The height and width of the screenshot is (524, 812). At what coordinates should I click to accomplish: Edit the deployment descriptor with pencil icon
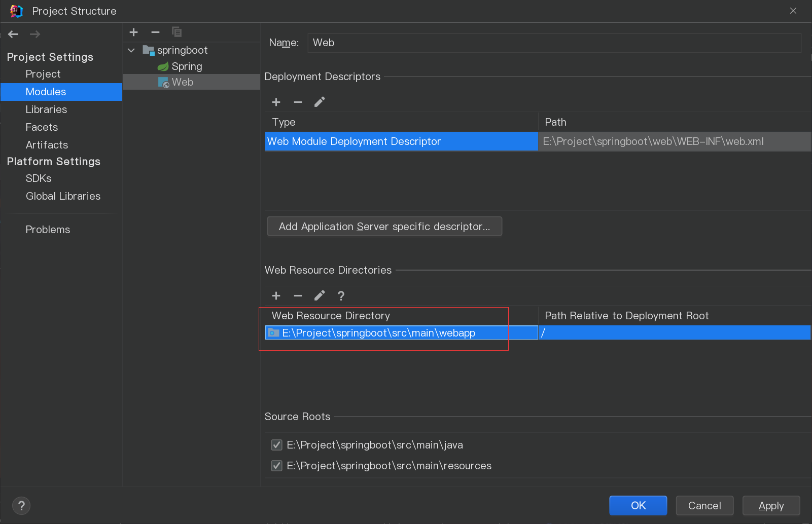coord(320,102)
